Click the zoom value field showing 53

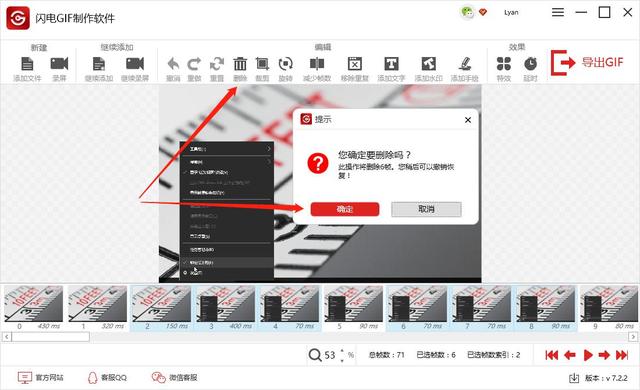click(x=330, y=355)
